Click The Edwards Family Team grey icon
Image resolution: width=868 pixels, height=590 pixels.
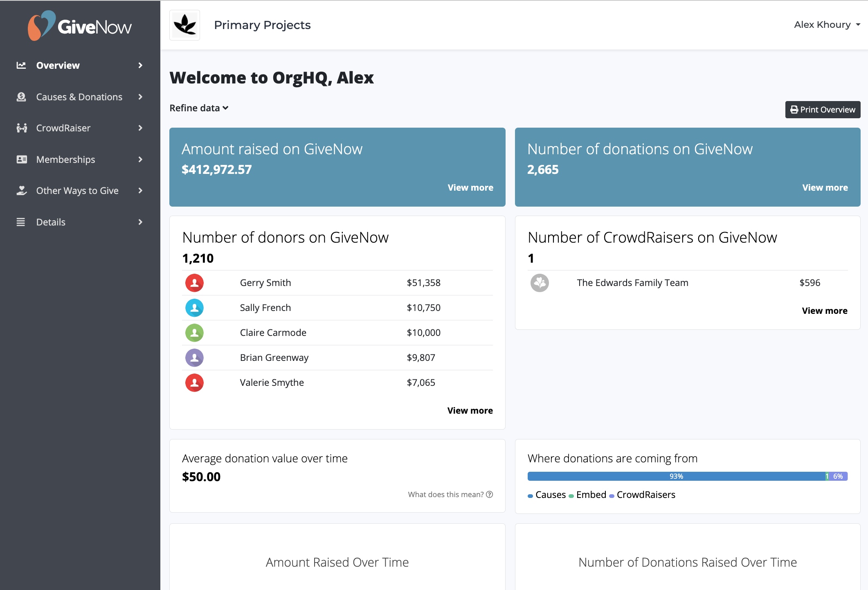[540, 283]
